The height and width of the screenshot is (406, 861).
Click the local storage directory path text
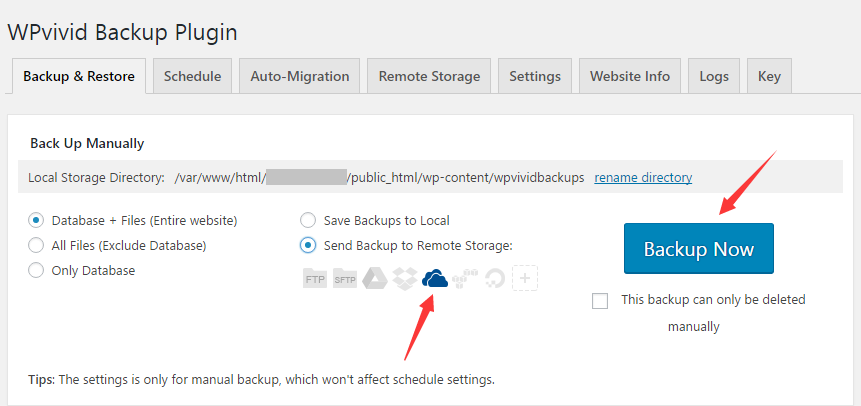tap(379, 177)
